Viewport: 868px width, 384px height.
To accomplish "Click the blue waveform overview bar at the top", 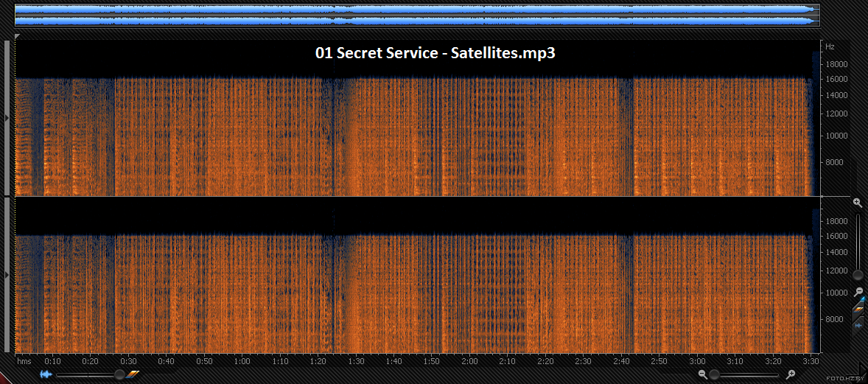I will click(x=417, y=15).
